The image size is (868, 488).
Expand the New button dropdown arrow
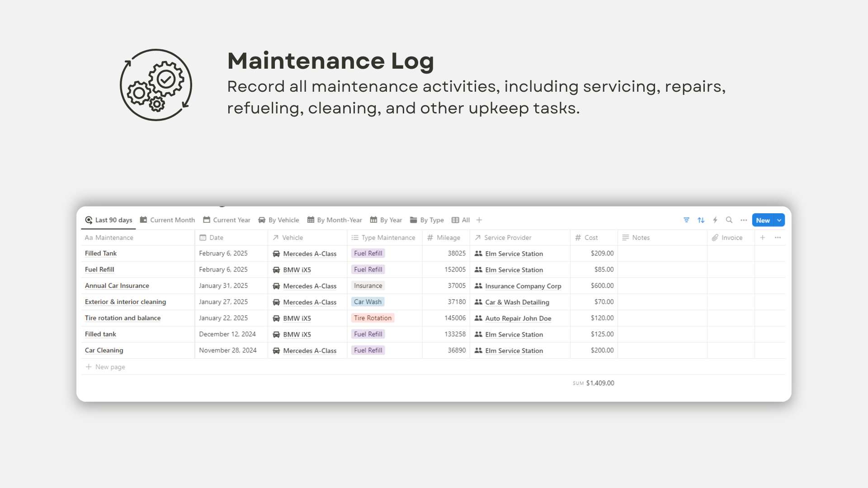point(779,220)
